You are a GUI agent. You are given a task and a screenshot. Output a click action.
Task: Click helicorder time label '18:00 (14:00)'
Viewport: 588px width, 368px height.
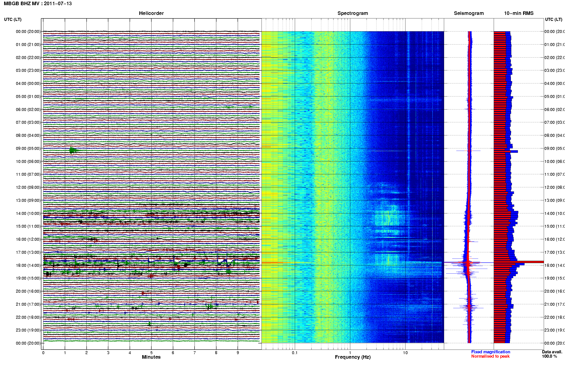[x=28, y=265]
